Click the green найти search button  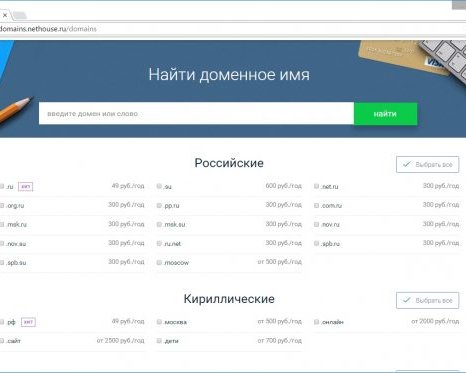click(x=385, y=114)
